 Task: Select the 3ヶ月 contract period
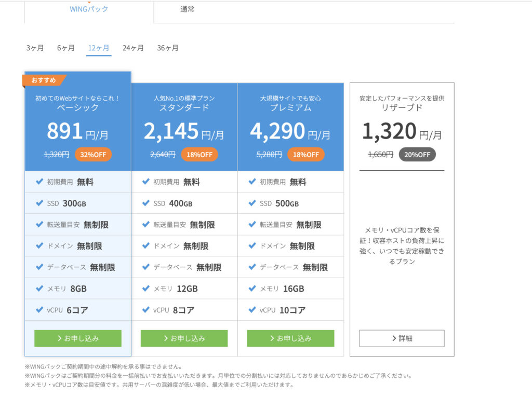(35, 48)
